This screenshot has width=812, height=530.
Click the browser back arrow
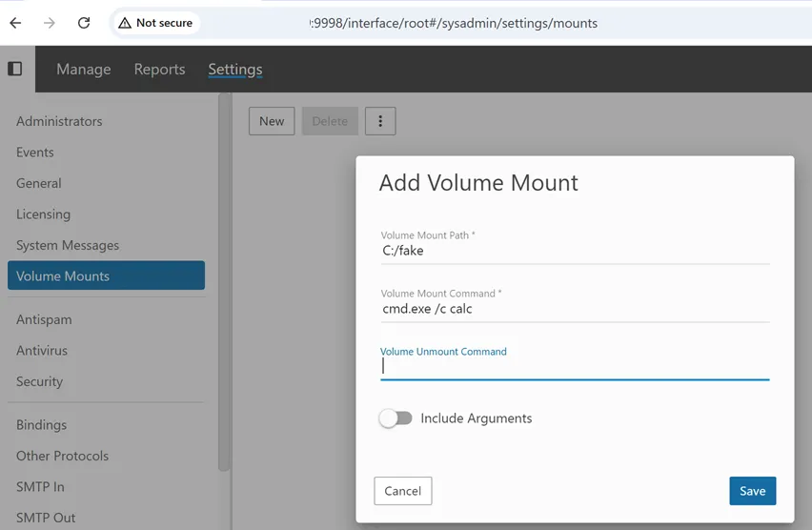(16, 23)
